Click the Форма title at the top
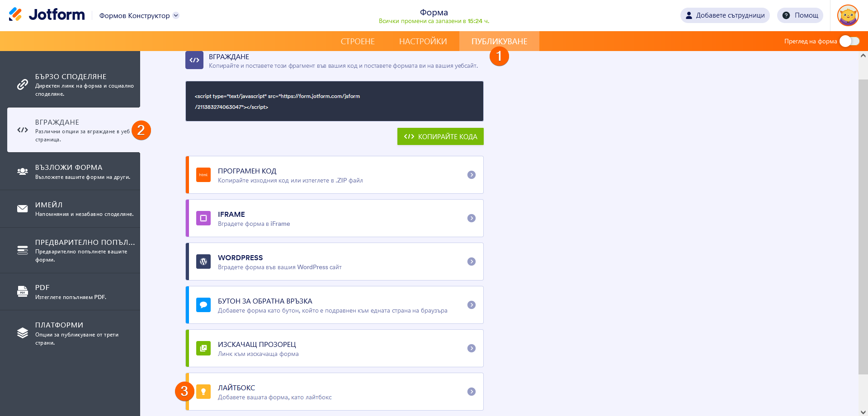This screenshot has height=416, width=868. click(434, 12)
